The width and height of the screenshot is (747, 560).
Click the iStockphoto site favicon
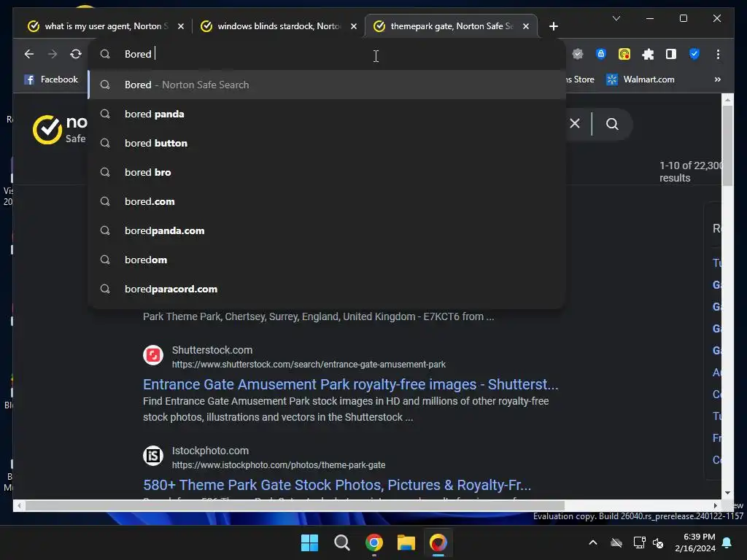[x=153, y=456]
